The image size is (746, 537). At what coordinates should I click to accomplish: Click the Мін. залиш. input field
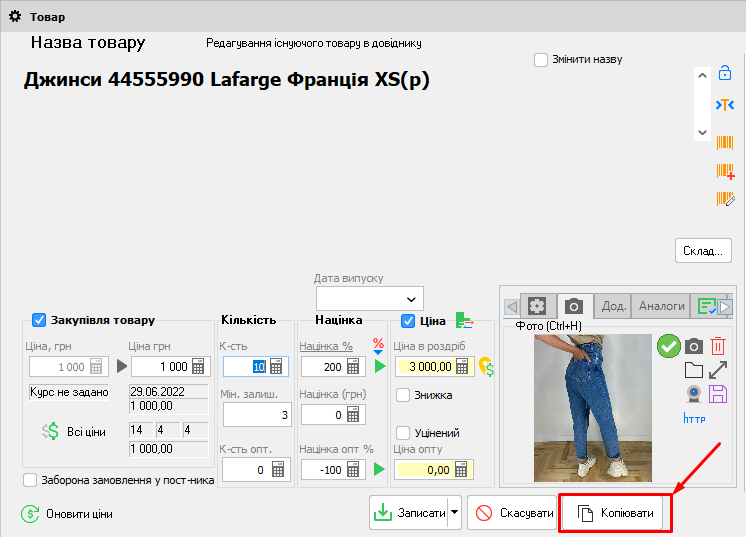(256, 414)
